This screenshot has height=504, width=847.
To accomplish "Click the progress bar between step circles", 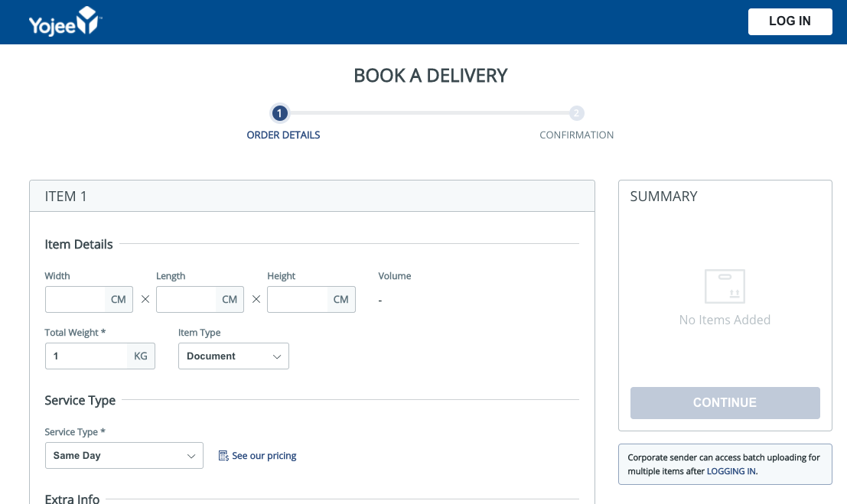I will click(x=428, y=112).
